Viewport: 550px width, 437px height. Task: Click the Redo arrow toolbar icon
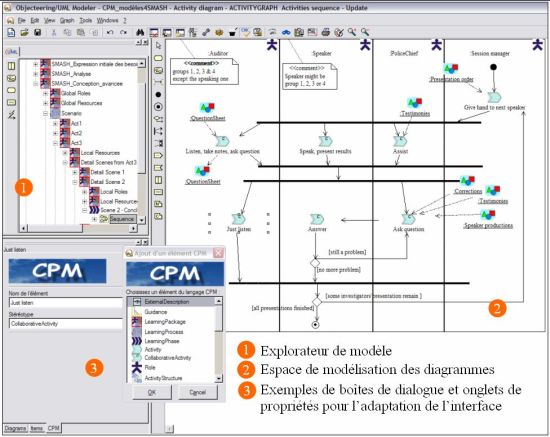pos(123,33)
